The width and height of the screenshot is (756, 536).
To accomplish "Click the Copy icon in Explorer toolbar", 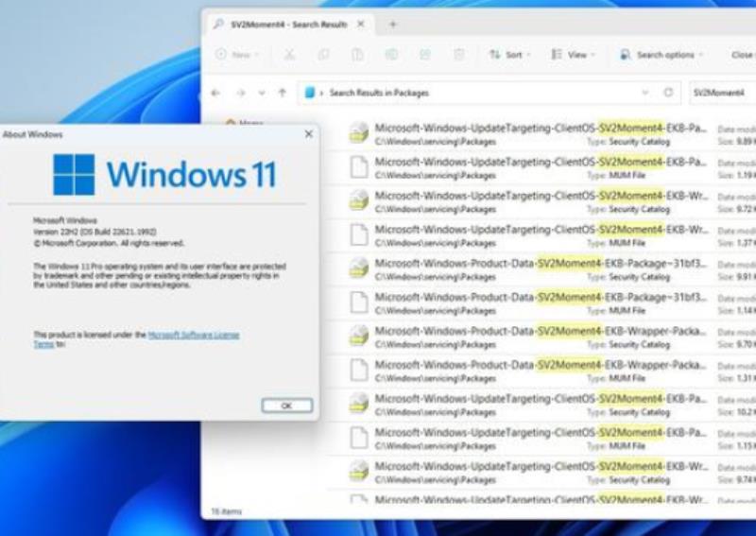I will pos(323,55).
